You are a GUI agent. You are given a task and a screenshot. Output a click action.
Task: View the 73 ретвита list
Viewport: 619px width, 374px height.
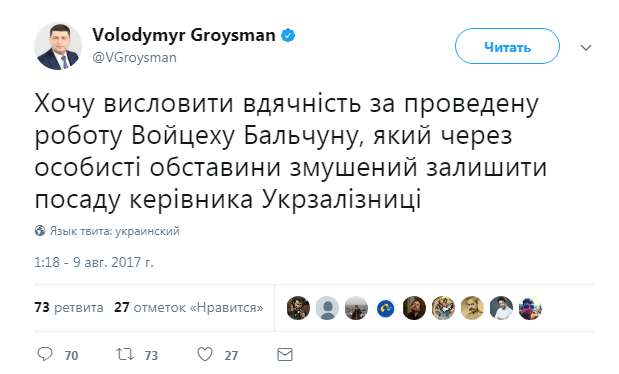click(69, 307)
